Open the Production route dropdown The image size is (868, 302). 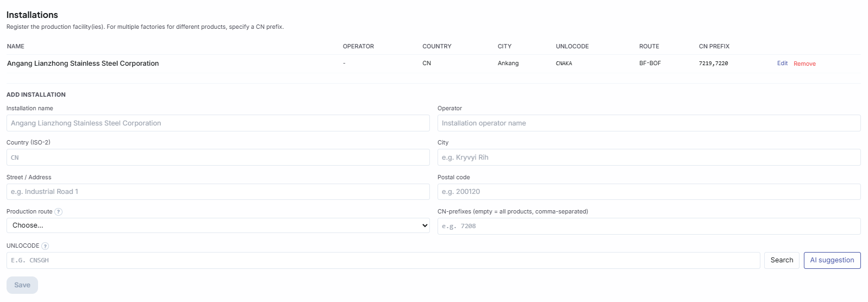(218, 225)
